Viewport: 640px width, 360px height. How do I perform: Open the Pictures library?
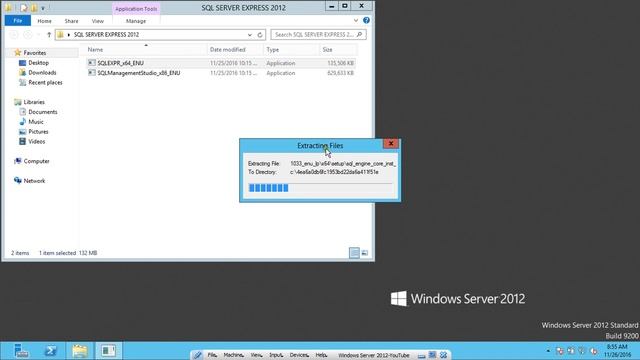coord(38,132)
